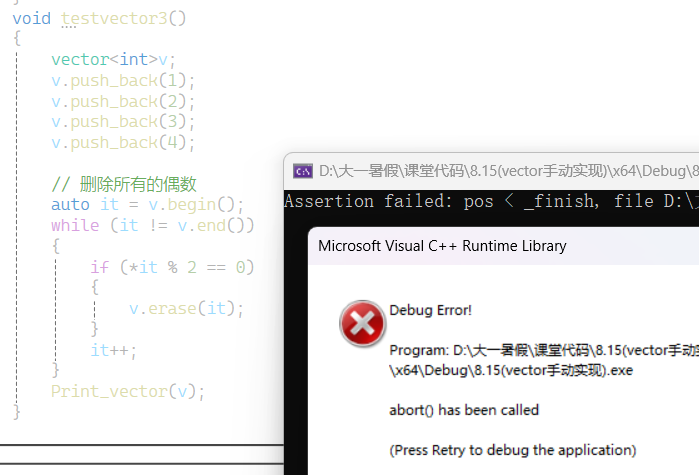Click the 'Program: D:\' path line
Viewport: 699px width, 475px height.
coord(544,350)
